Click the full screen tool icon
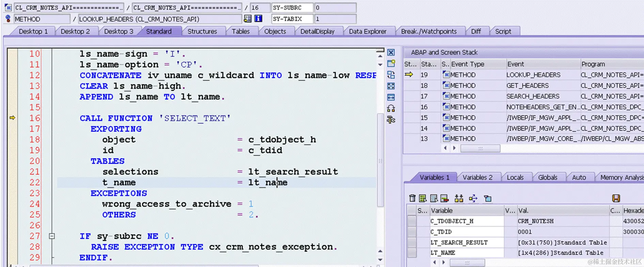644x267 pixels. 391,86
